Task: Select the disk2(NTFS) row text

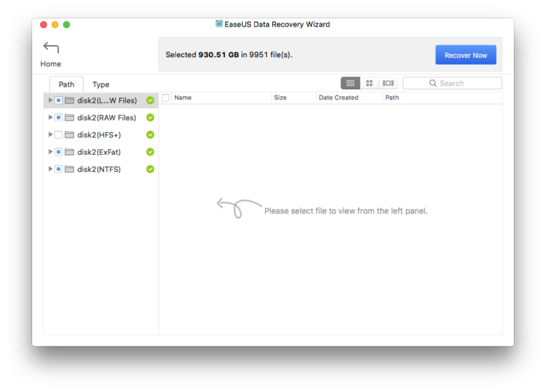Action: [x=99, y=169]
